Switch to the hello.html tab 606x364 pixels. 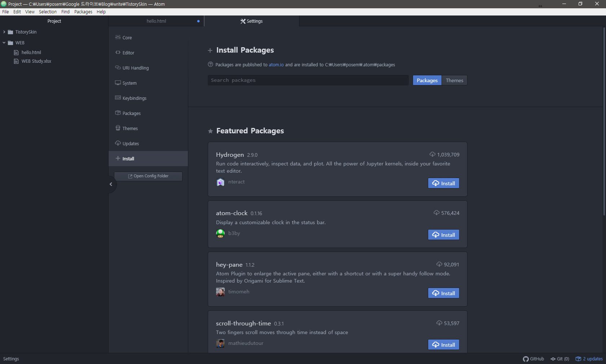click(x=156, y=21)
